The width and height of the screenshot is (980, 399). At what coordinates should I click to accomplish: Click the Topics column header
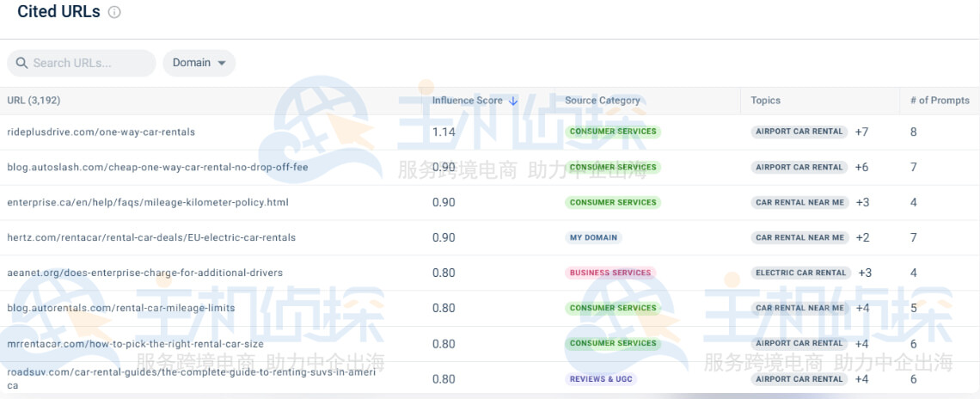(x=766, y=101)
